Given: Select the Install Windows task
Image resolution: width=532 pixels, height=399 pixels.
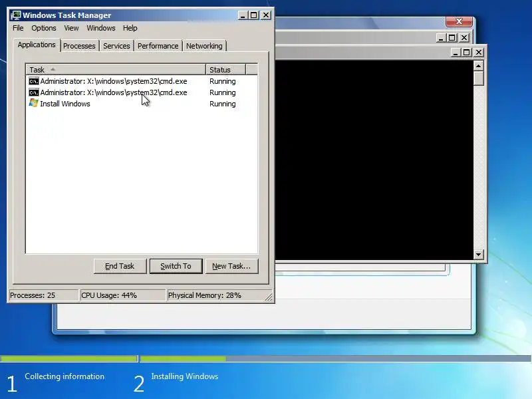Looking at the screenshot, I should click(x=142, y=104).
